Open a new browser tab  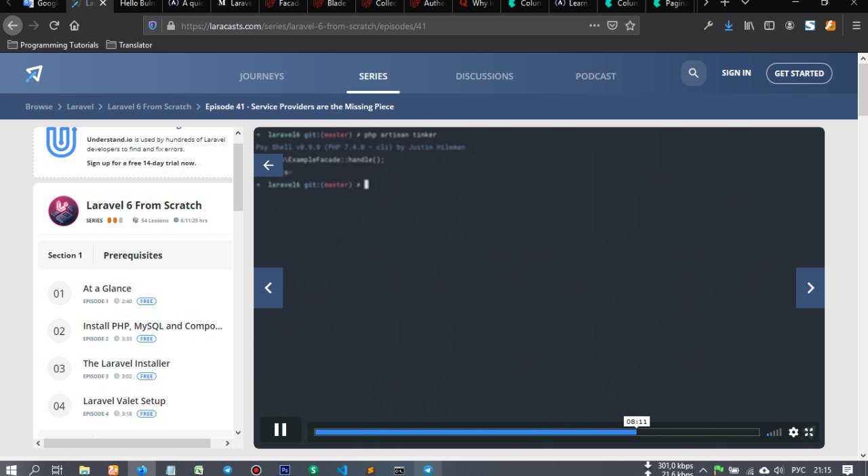tap(725, 3)
